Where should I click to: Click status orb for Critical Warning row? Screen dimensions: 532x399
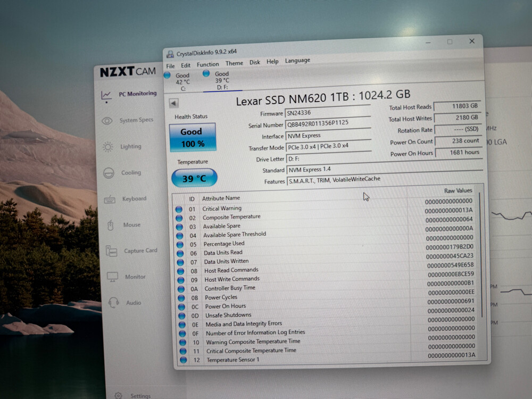(x=179, y=209)
